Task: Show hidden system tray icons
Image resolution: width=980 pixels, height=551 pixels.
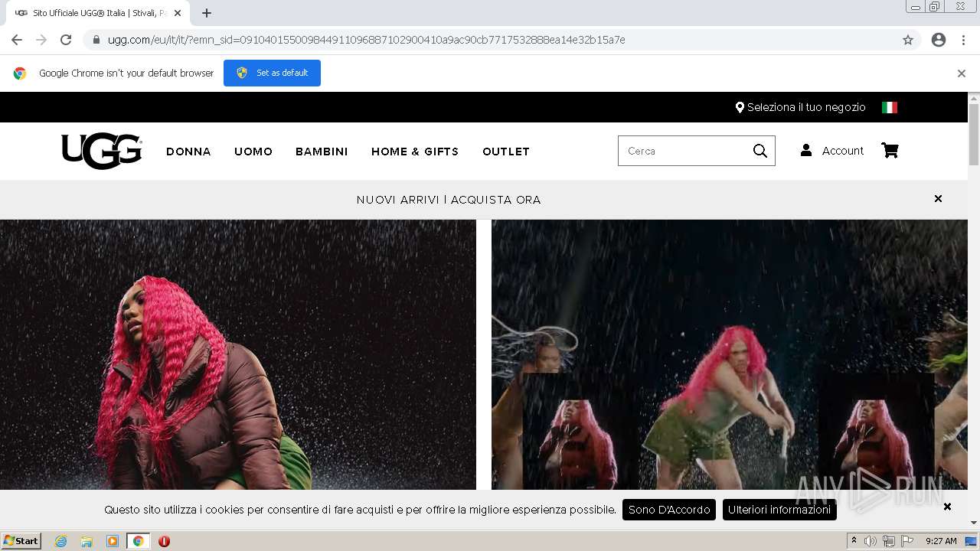Action: [x=854, y=541]
